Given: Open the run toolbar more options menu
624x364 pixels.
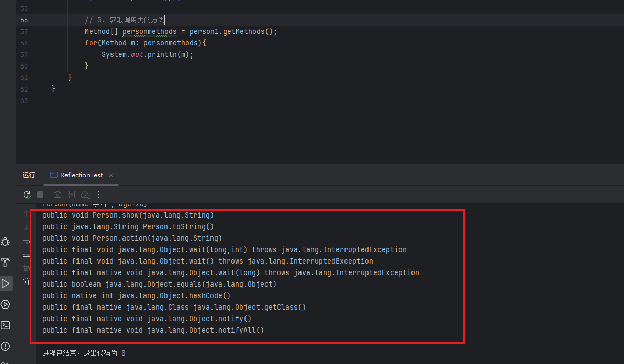Looking at the screenshot, I should 98,195.
